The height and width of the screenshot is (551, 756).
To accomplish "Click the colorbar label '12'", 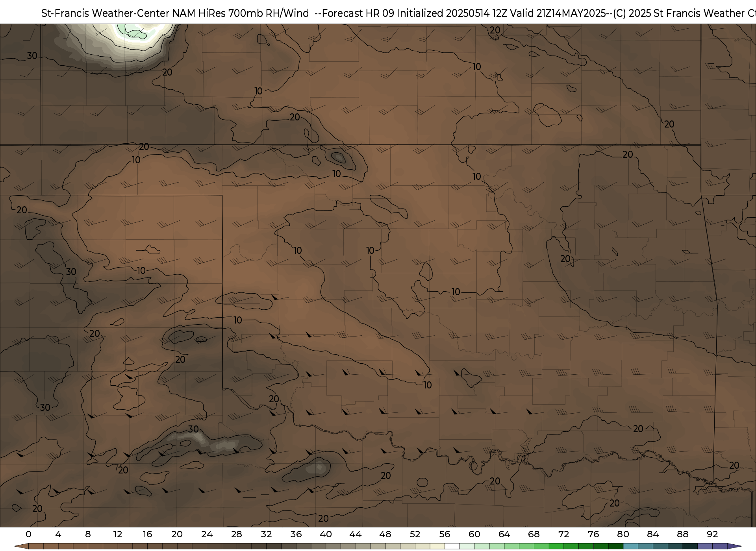I will [118, 534].
